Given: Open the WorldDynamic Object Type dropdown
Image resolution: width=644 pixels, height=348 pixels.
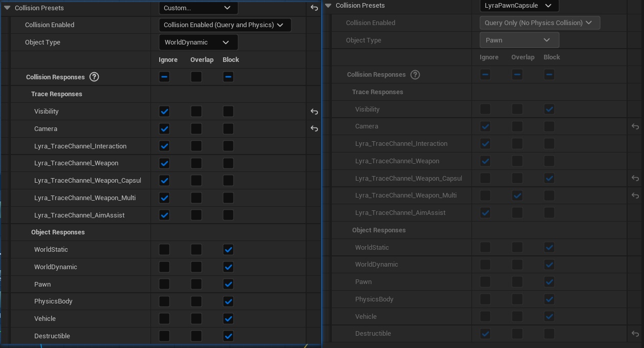Looking at the screenshot, I should [x=198, y=42].
